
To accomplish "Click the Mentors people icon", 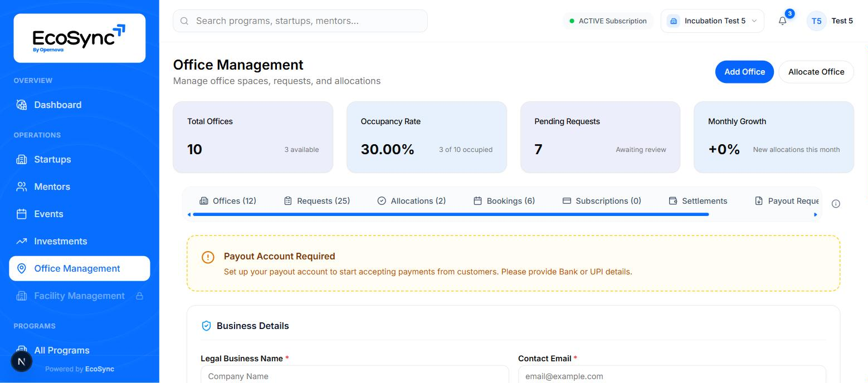I will (x=22, y=186).
